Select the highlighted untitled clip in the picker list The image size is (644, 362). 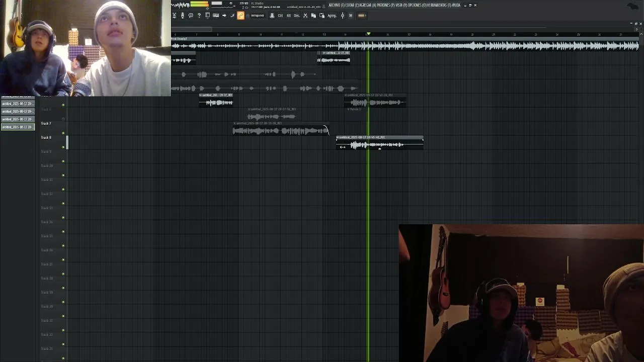(x=18, y=127)
